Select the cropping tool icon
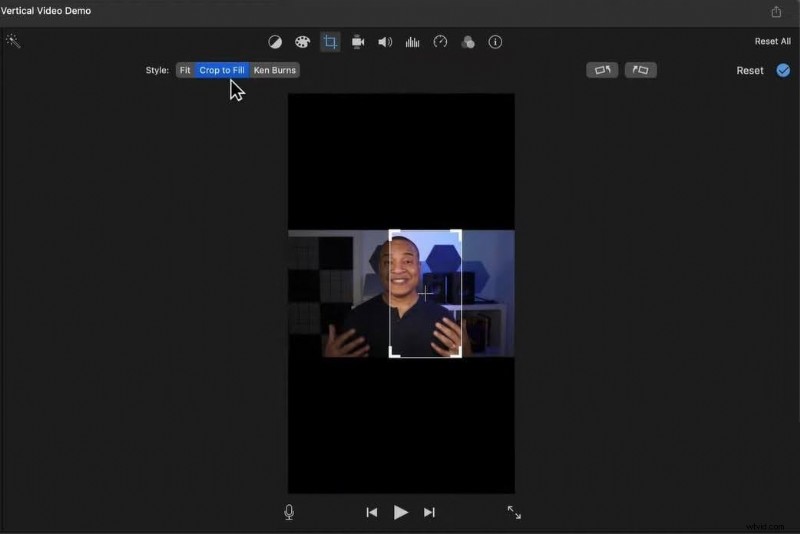Image resolution: width=800 pixels, height=534 pixels. tap(330, 42)
